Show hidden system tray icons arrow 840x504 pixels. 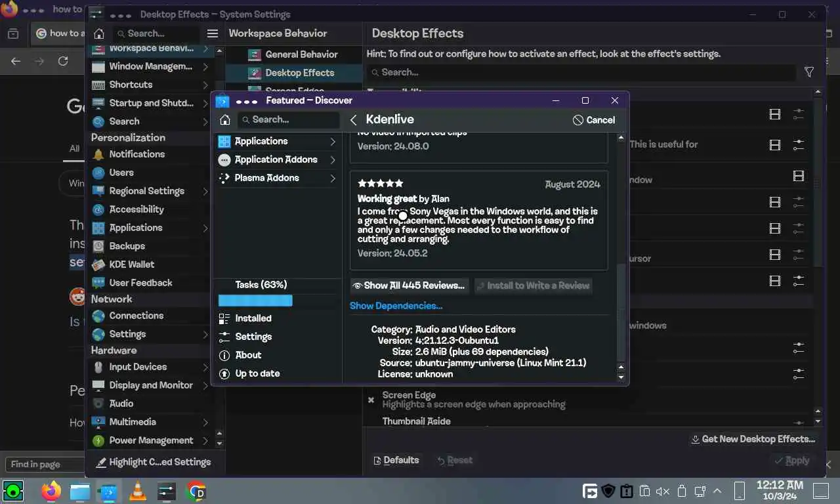click(717, 491)
